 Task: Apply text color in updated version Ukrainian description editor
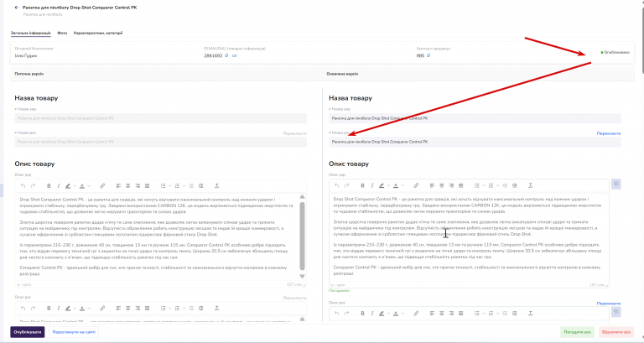tap(396, 185)
